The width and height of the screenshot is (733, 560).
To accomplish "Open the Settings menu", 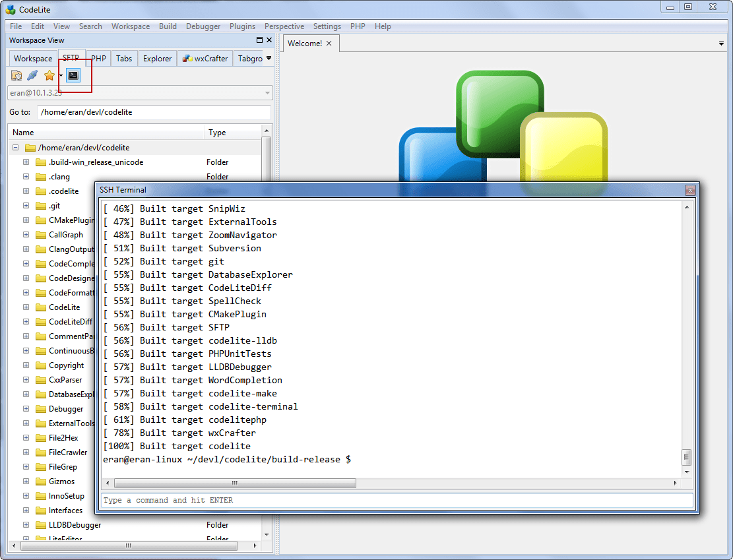I will tap(327, 26).
